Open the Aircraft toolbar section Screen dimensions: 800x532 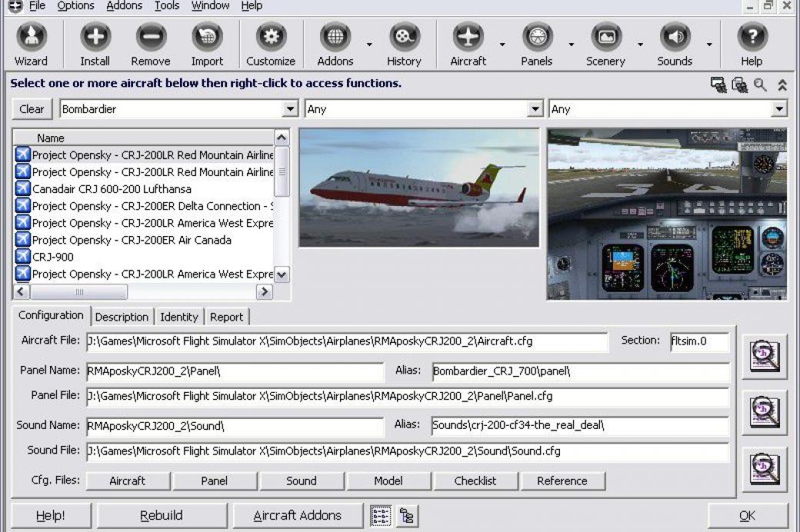[x=468, y=45]
